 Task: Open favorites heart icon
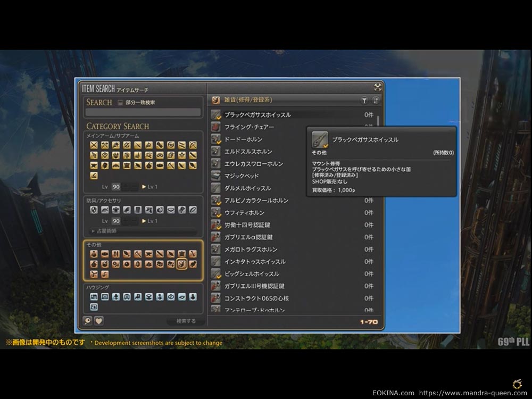pyautogui.click(x=99, y=321)
